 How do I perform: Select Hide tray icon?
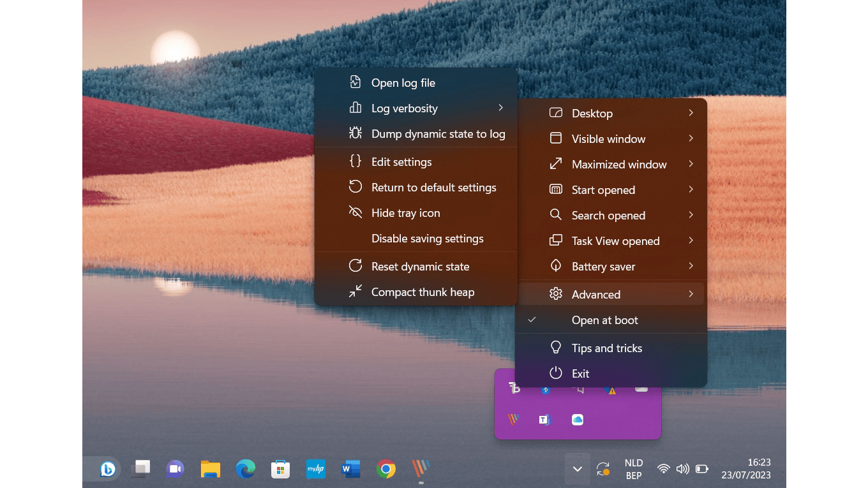[x=415, y=213]
